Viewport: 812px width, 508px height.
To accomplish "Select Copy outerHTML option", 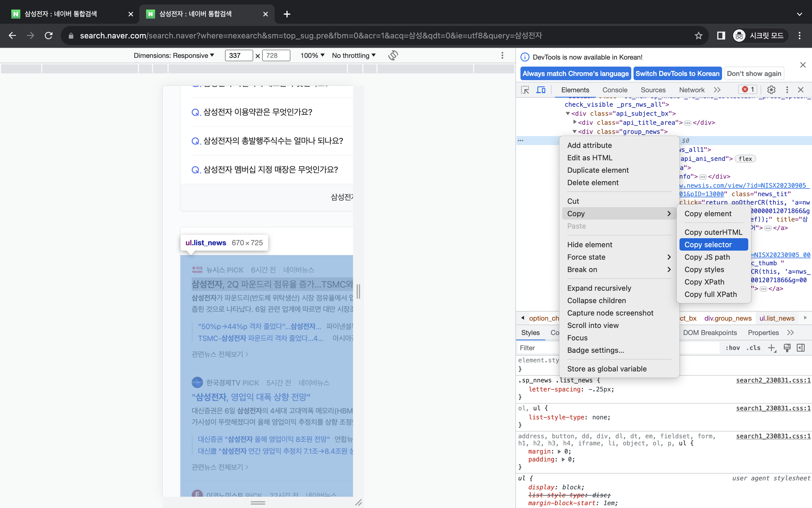I will (x=714, y=232).
